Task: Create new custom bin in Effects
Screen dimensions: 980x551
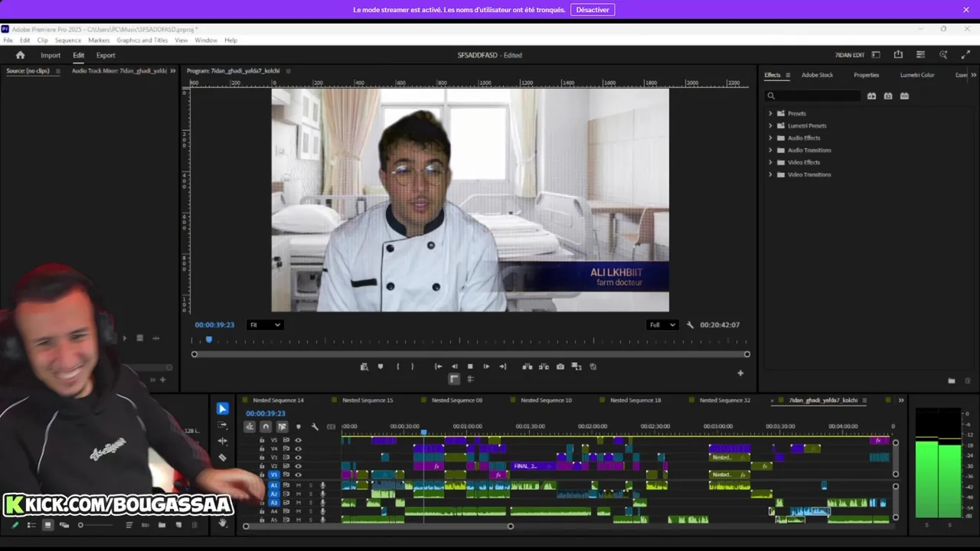Action: pos(952,380)
